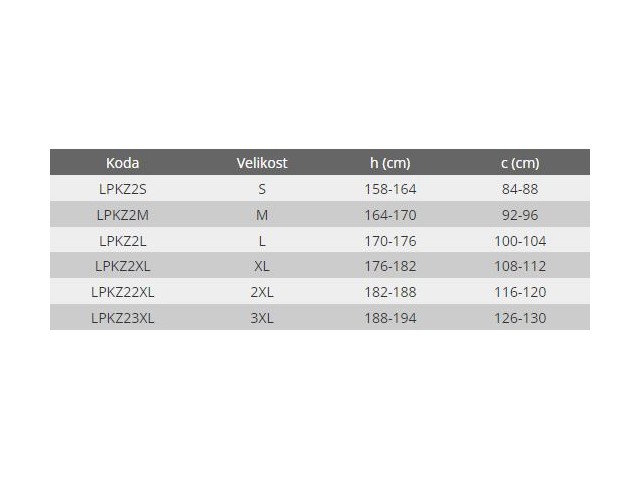Click the h (cm) column header
Screen dimensions: 640x480
390,163
